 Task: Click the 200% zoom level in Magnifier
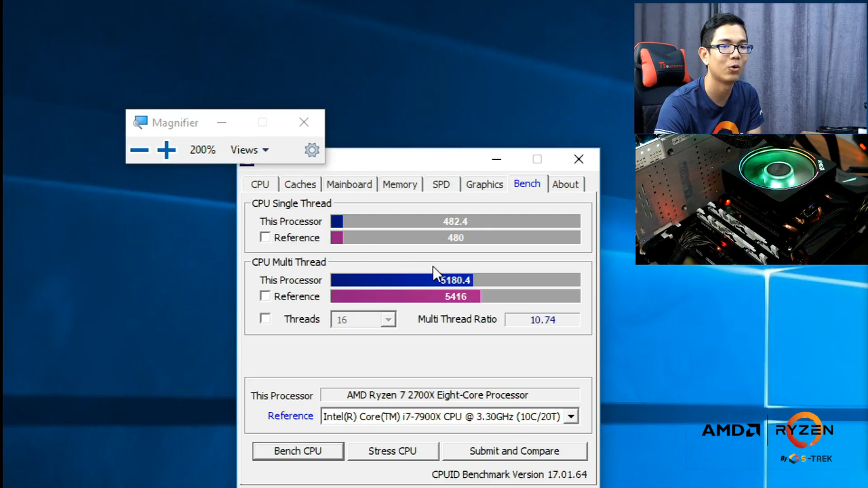(203, 150)
